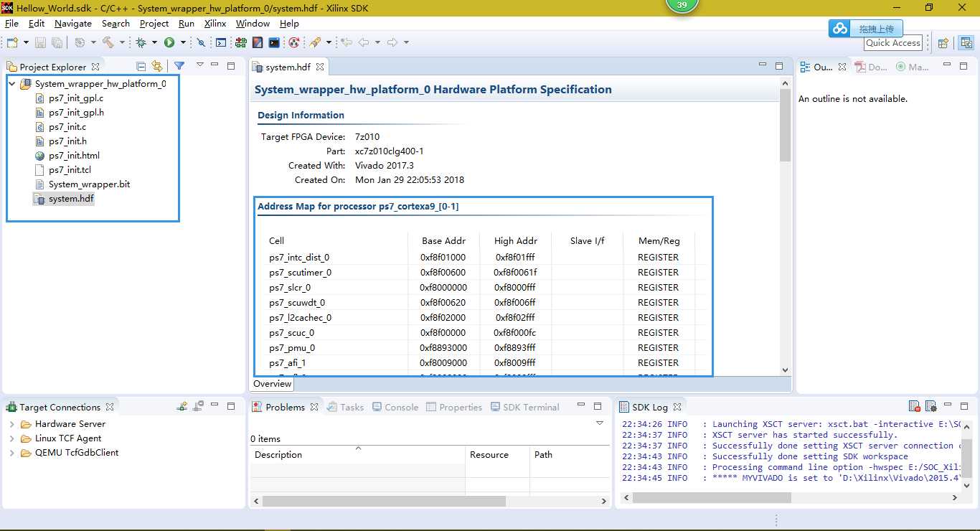Click the red circular repositories icon
Image resolution: width=980 pixels, height=531 pixels.
coord(294,42)
